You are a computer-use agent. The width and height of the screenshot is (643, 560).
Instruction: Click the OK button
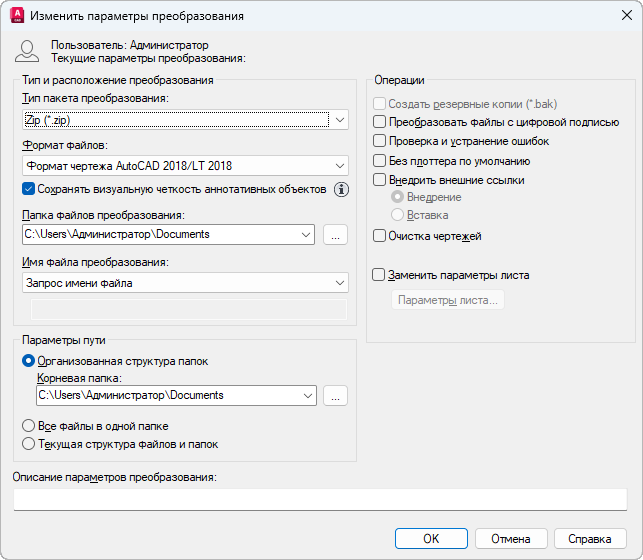tap(431, 538)
